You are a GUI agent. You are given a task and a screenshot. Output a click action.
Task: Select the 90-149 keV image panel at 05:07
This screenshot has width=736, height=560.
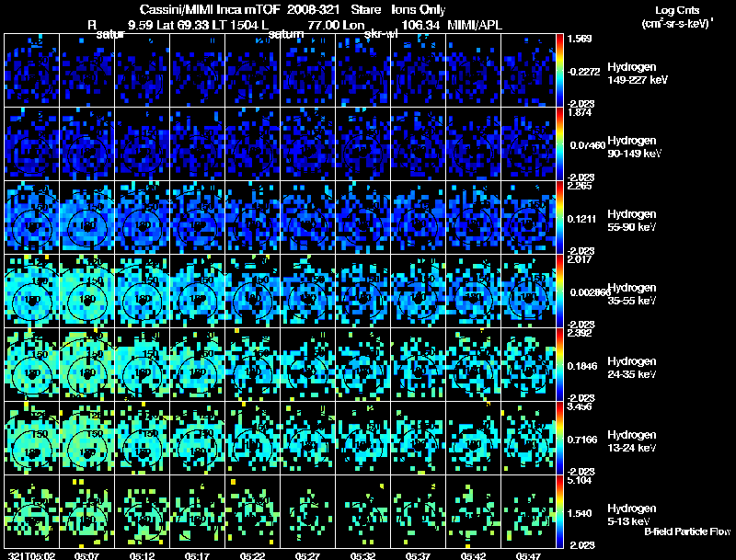pos(87,144)
